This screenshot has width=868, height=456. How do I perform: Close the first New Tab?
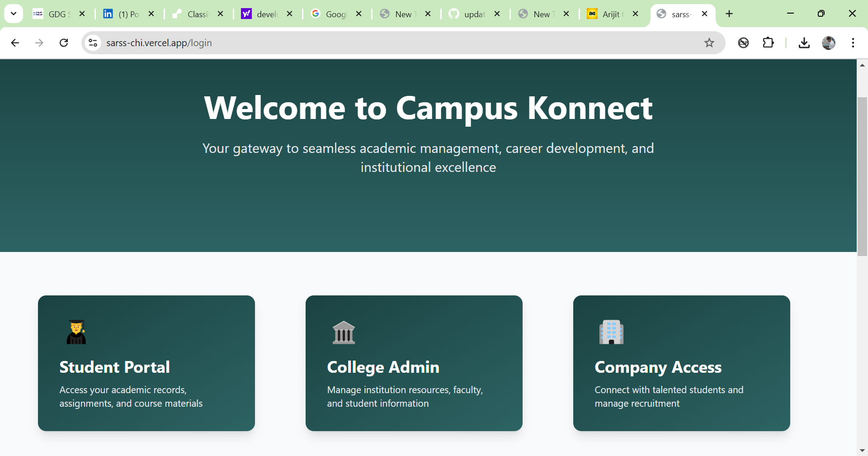coord(428,14)
